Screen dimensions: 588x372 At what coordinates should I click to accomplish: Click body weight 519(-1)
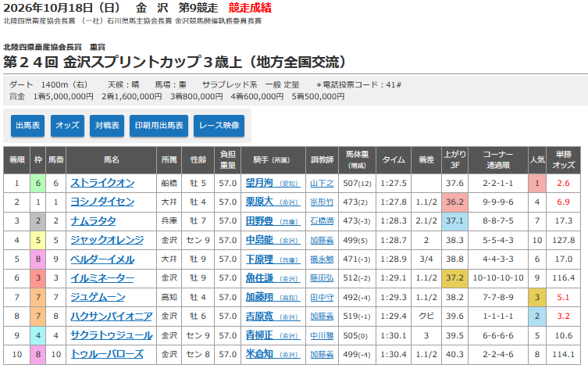pos(357,317)
